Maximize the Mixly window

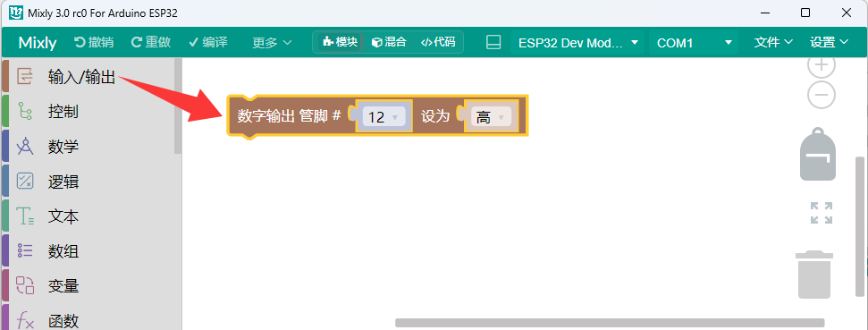point(805,13)
